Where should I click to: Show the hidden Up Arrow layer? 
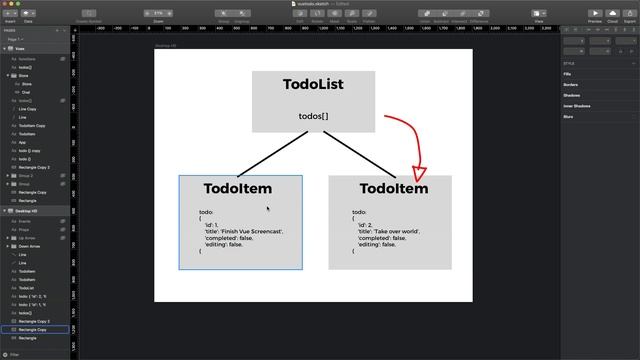pos(63,238)
